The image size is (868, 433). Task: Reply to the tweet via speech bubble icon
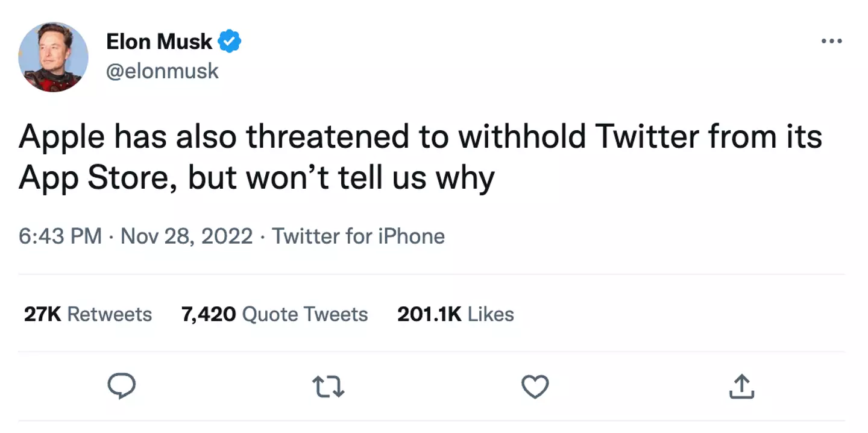[x=121, y=386]
